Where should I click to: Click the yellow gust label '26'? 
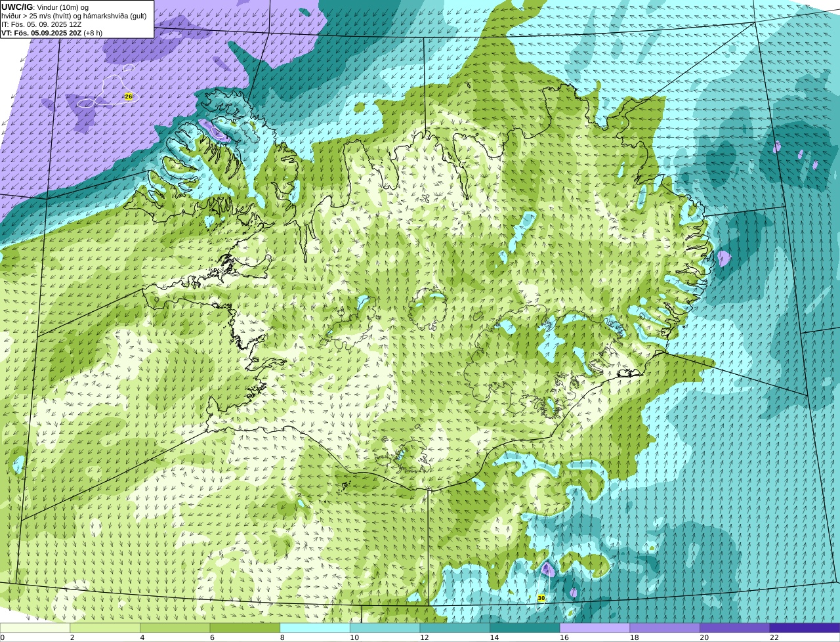click(x=129, y=96)
